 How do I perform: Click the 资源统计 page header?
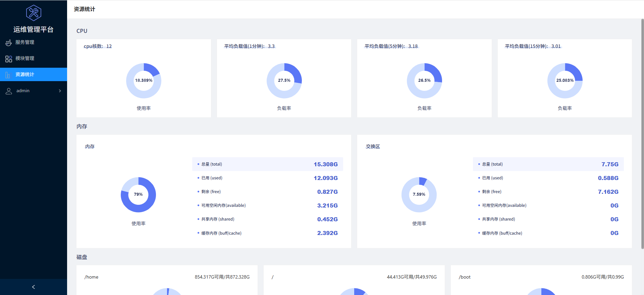[85, 9]
